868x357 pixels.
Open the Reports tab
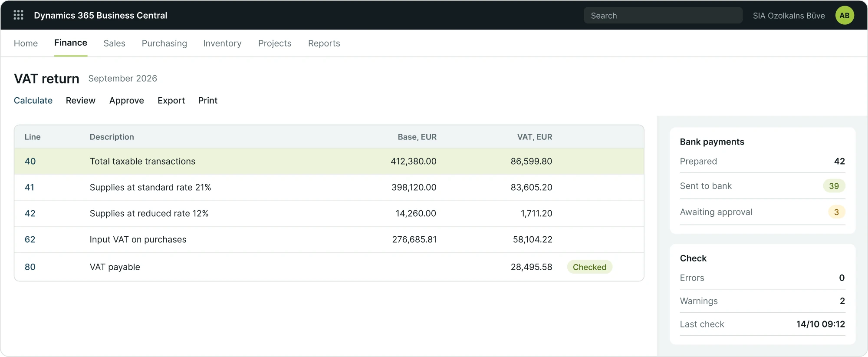pos(324,43)
